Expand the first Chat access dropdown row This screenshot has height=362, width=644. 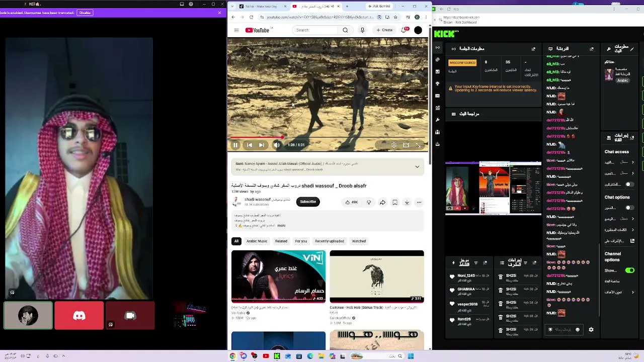click(x=619, y=162)
